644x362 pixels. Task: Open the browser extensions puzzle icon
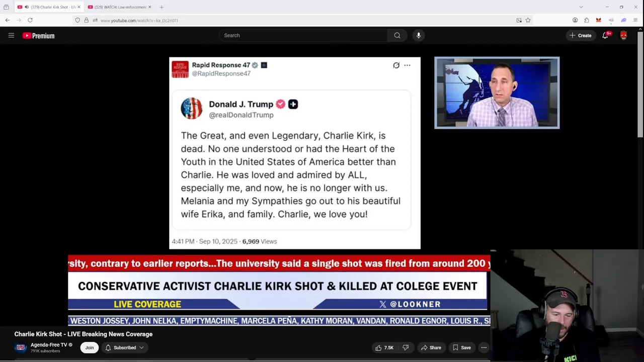point(587,20)
